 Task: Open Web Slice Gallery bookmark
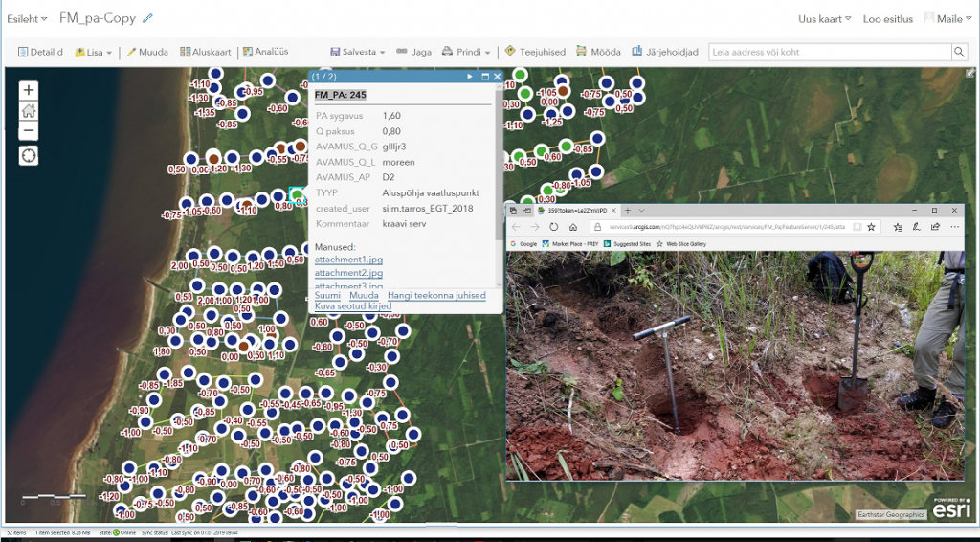(x=681, y=244)
